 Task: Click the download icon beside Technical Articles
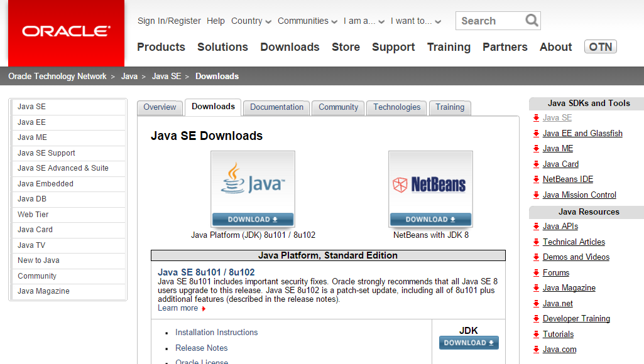coord(536,242)
